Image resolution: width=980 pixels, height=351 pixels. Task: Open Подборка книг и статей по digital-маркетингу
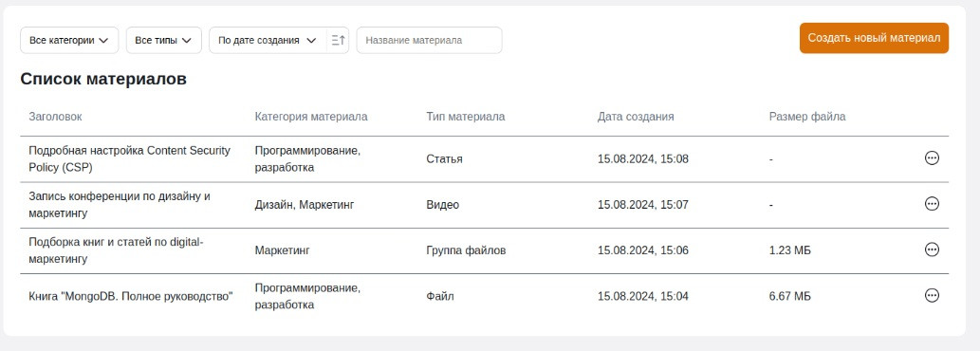(x=117, y=249)
